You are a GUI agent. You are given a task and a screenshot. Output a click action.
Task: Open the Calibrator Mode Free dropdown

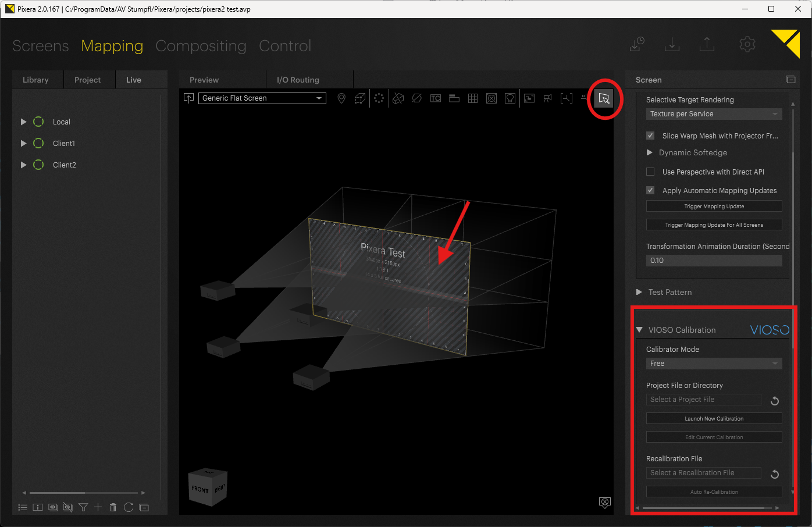(x=714, y=364)
